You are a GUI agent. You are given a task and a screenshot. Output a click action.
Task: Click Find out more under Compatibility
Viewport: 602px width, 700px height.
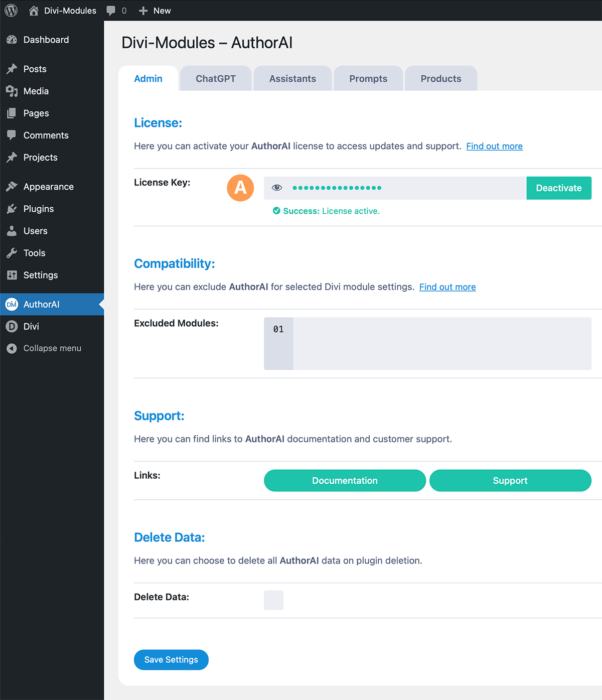pos(447,287)
